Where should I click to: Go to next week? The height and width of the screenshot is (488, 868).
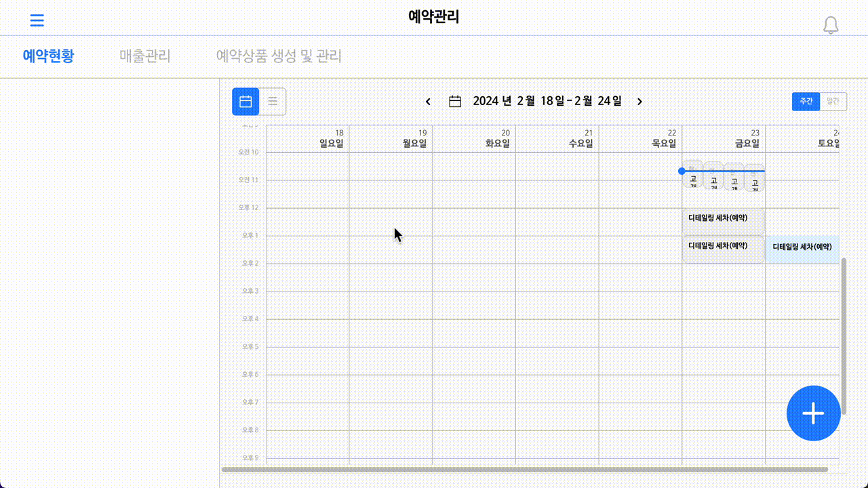point(639,102)
